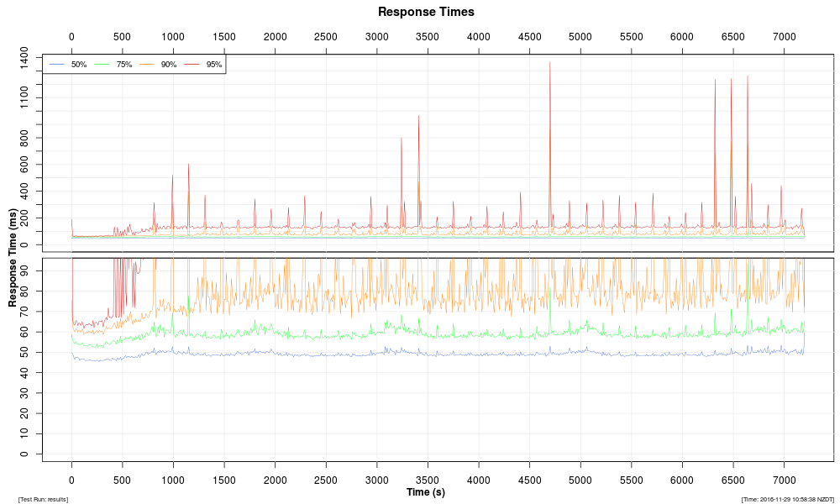
Task: Click the 1000 tick on bottom axis
Action: pyautogui.click(x=173, y=480)
